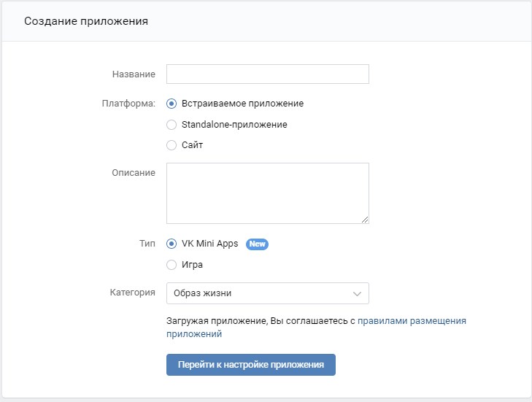Click the Платформа: label
This screenshot has width=532, height=402.
pos(128,104)
